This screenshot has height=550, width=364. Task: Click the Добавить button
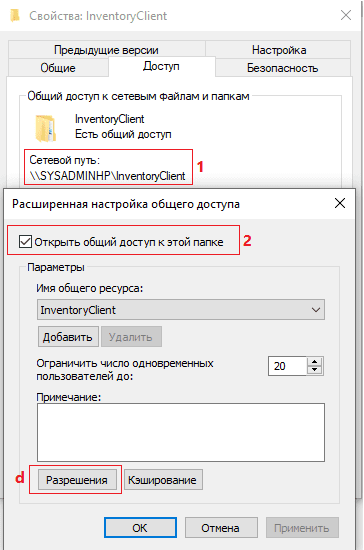click(68, 337)
